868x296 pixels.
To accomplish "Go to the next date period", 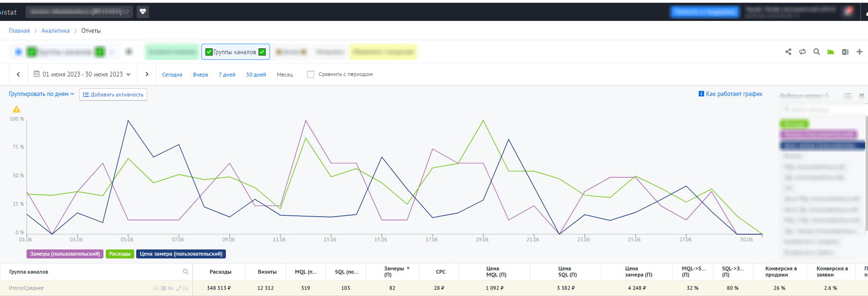I will 147,74.
